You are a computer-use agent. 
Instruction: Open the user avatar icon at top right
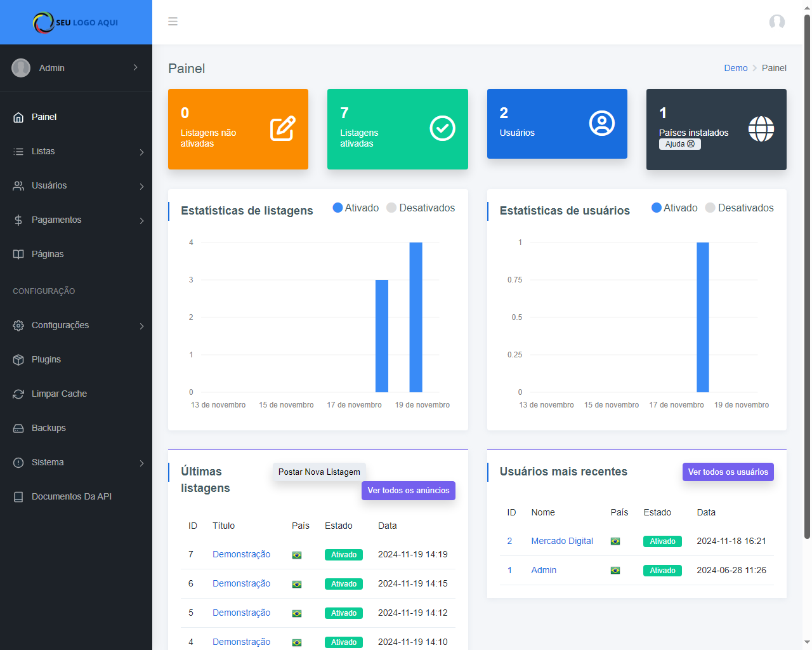click(x=776, y=22)
